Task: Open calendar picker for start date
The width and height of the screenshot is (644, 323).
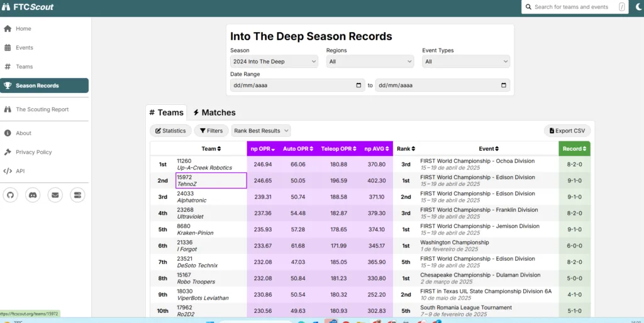Action: tap(358, 85)
